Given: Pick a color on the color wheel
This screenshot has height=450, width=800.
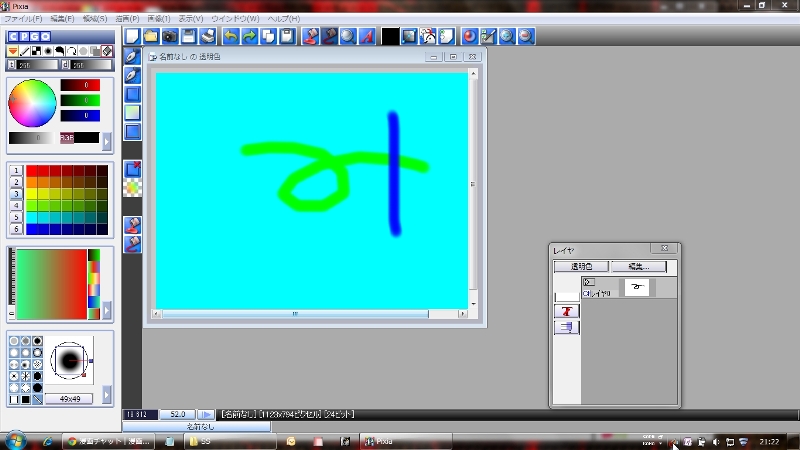Looking at the screenshot, I should (32, 103).
